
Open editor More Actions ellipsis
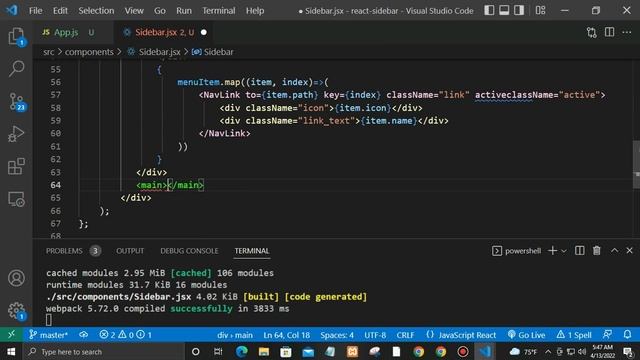[x=627, y=32]
